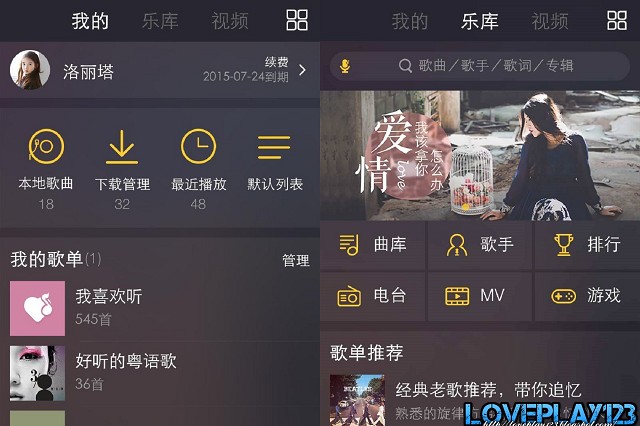Switch to 乐库 tab on left screen

pos(160,21)
